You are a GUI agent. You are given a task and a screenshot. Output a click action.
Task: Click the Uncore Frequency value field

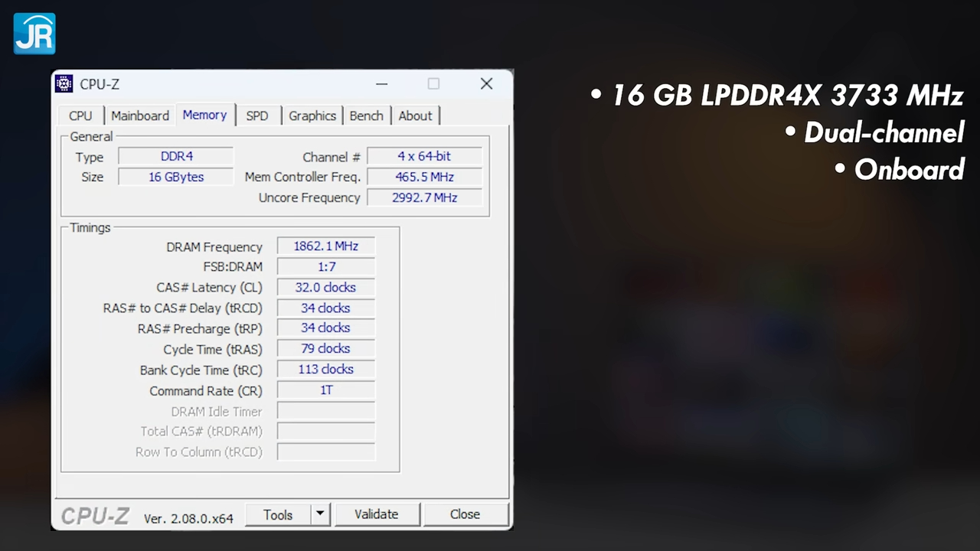point(424,197)
